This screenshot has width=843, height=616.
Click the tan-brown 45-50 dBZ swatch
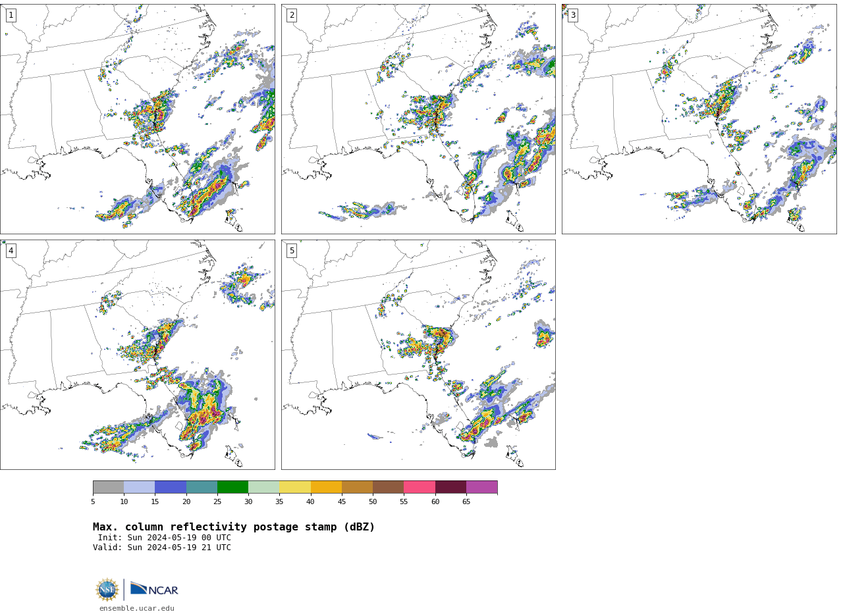coord(357,487)
